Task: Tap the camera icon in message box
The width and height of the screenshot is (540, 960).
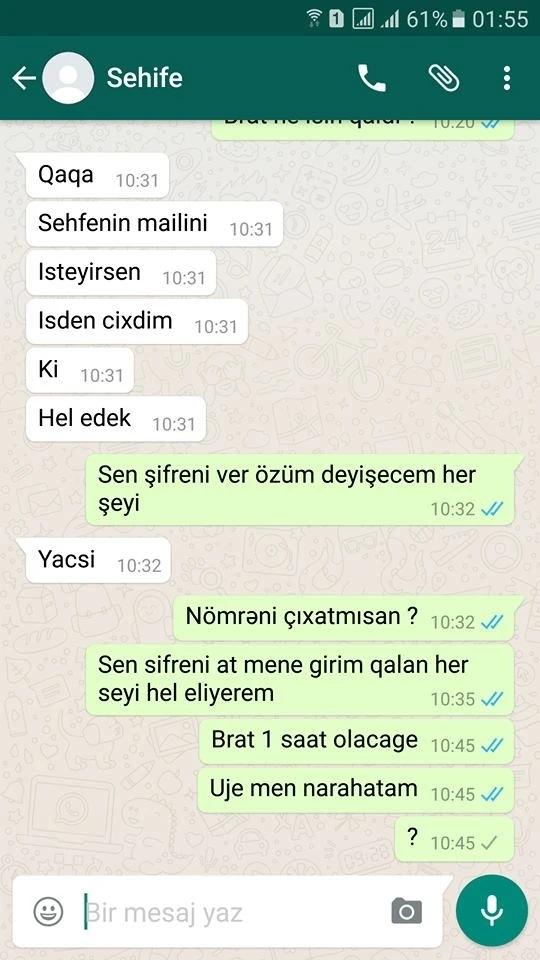Action: tap(407, 911)
